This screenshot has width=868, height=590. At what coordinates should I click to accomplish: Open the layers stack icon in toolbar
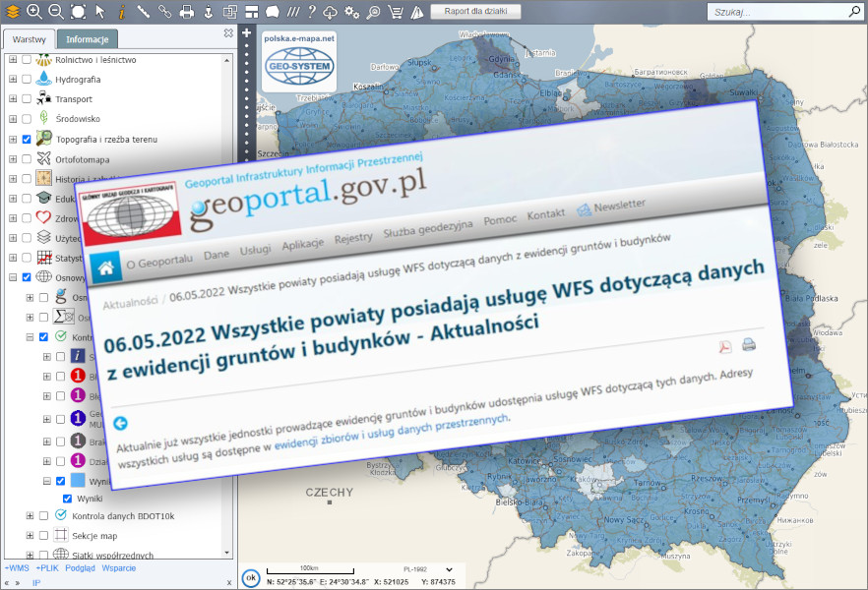pos(12,11)
